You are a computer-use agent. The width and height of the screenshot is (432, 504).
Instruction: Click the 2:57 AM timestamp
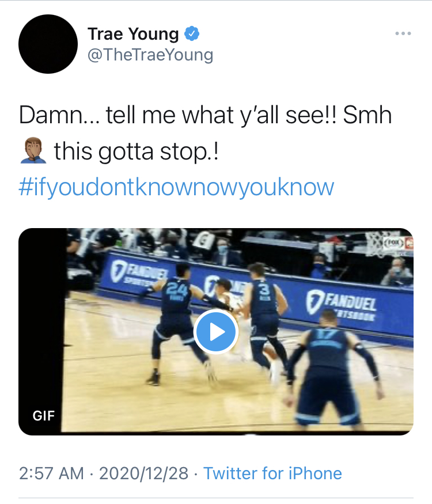coord(51,473)
